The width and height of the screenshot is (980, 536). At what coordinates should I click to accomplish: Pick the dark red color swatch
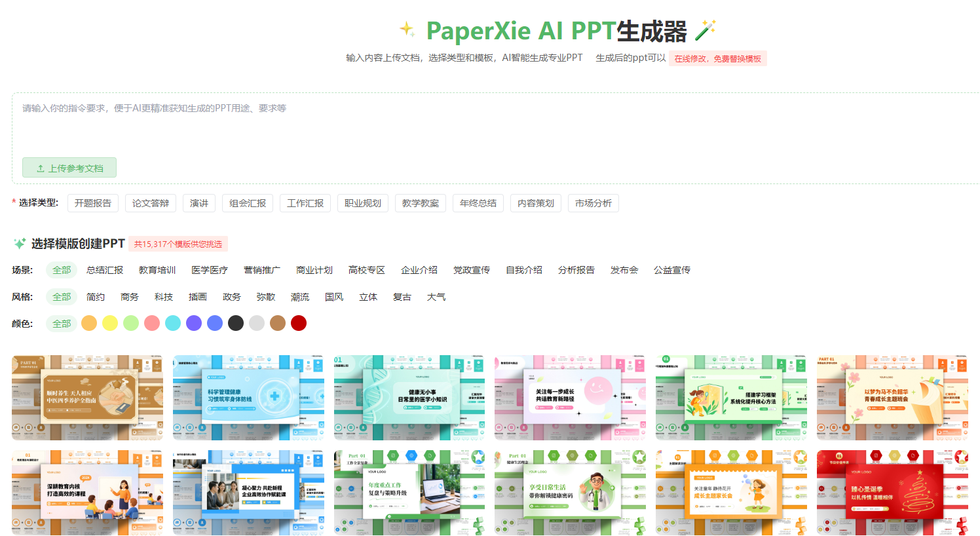coord(299,323)
